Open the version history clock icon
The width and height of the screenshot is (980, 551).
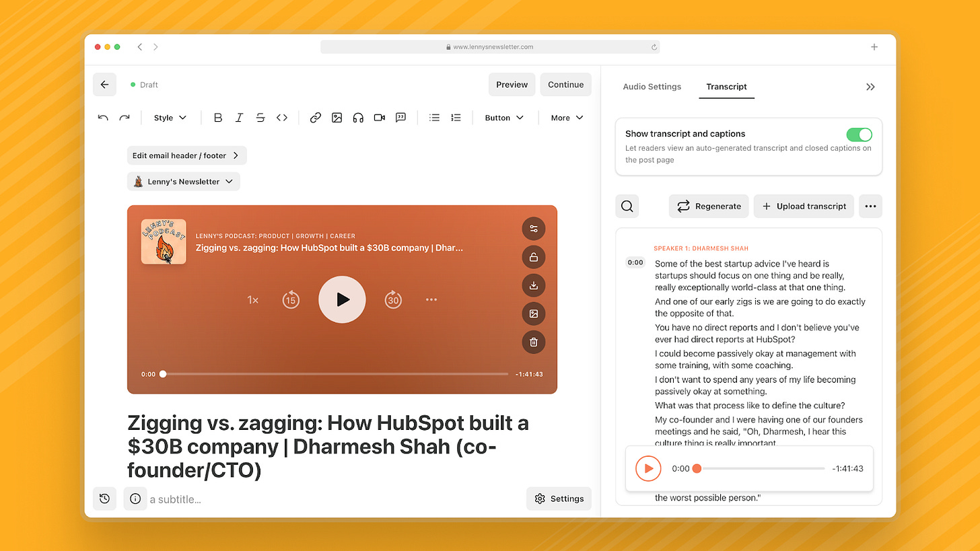coord(104,499)
